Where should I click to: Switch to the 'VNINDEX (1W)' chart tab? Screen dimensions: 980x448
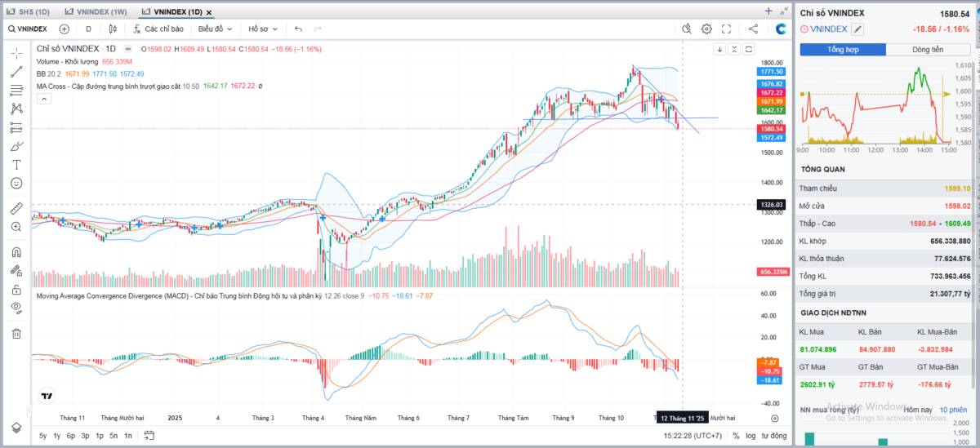tap(96, 12)
